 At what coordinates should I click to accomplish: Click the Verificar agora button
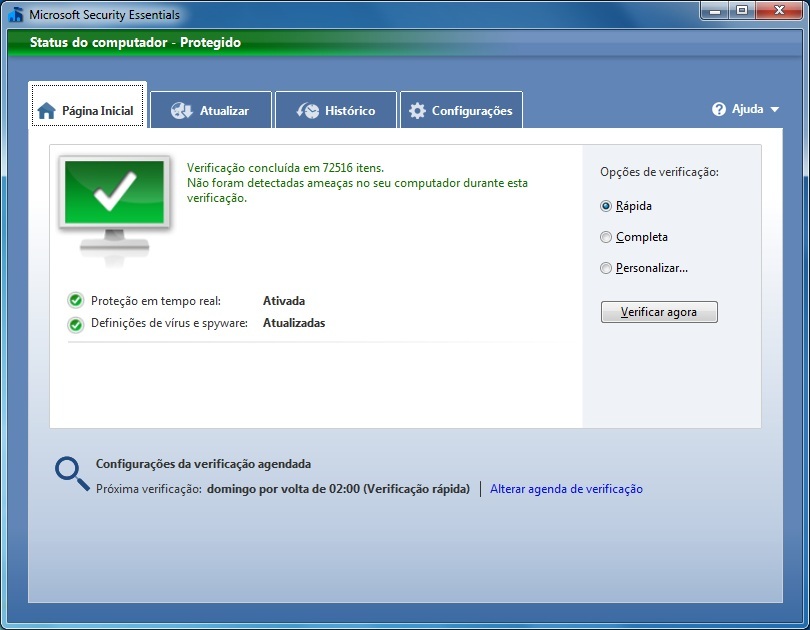point(659,312)
